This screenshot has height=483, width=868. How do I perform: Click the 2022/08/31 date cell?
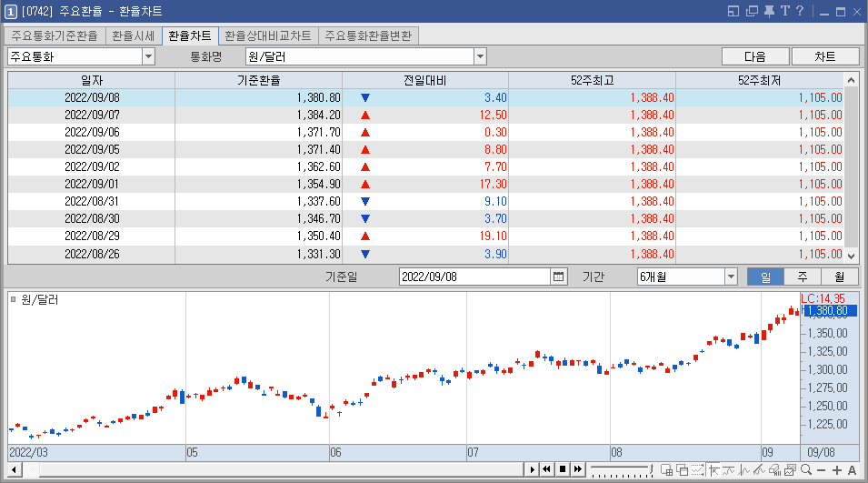[x=91, y=201]
